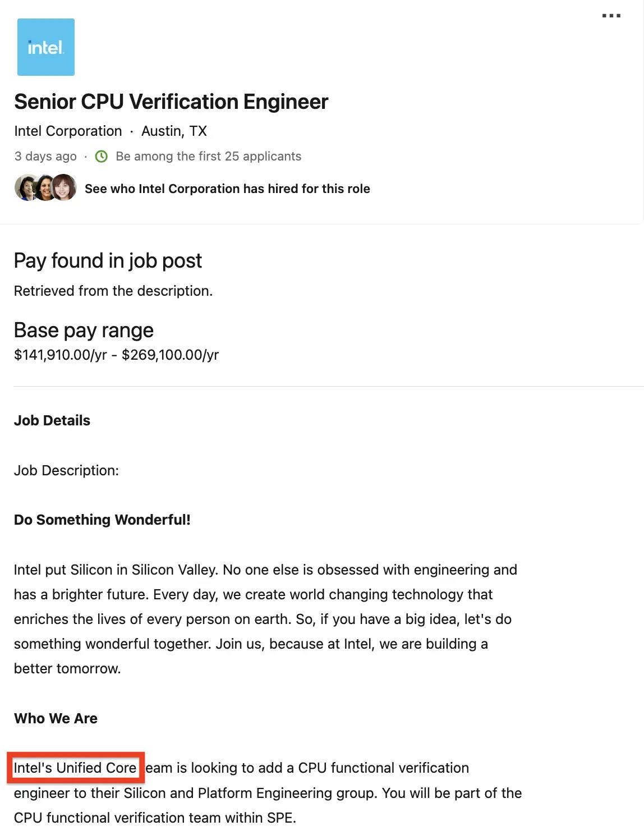644x835 pixels.
Task: Click the $141,910.00/yr salary range text
Action: click(x=116, y=355)
